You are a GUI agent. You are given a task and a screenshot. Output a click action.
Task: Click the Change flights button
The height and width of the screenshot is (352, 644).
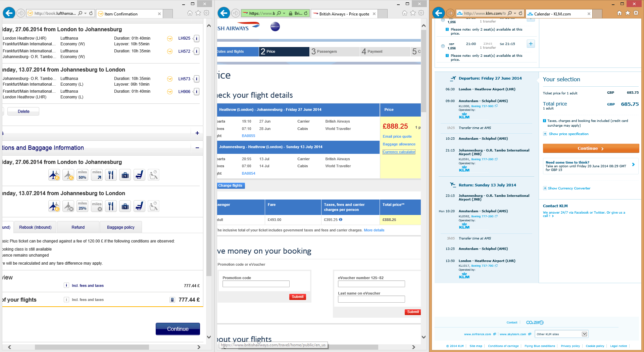tap(230, 186)
